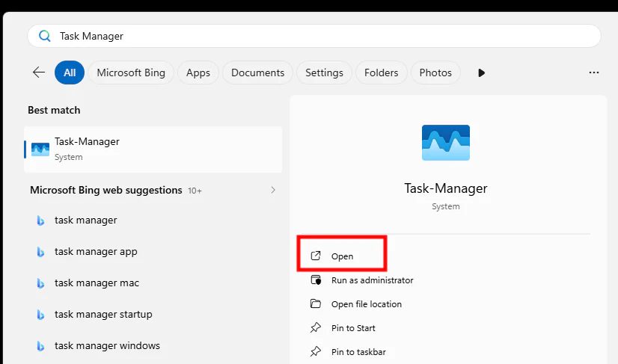Screen dimensions: 618x364
Task: Open the Documents filter tab
Action: (x=258, y=73)
